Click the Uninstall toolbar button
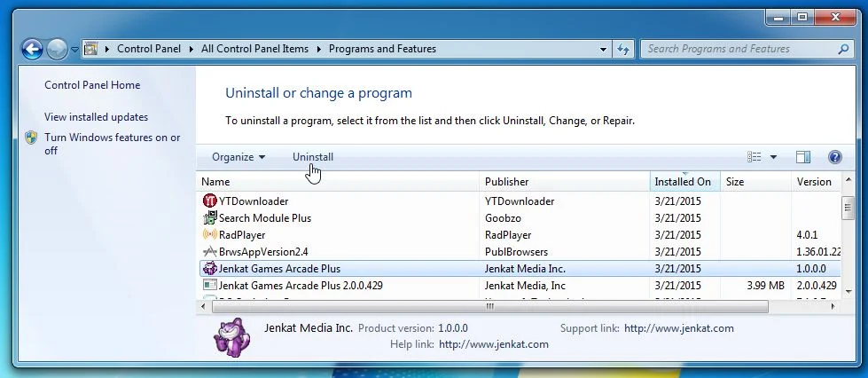This screenshot has height=378, width=868. point(313,157)
